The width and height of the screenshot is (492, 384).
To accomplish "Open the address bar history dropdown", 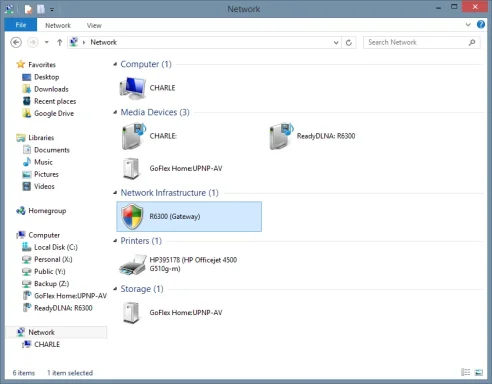I will pyautogui.click(x=336, y=43).
